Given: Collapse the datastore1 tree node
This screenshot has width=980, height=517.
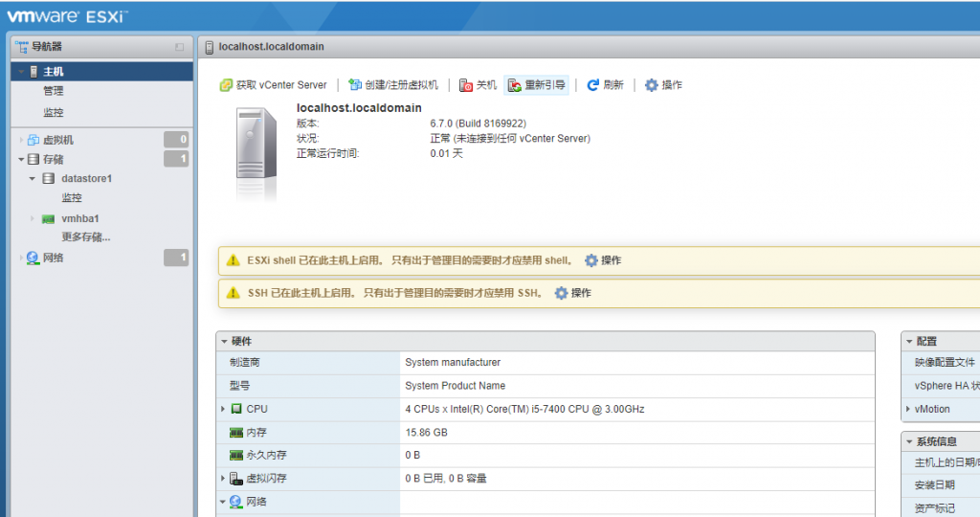Looking at the screenshot, I should 33,179.
